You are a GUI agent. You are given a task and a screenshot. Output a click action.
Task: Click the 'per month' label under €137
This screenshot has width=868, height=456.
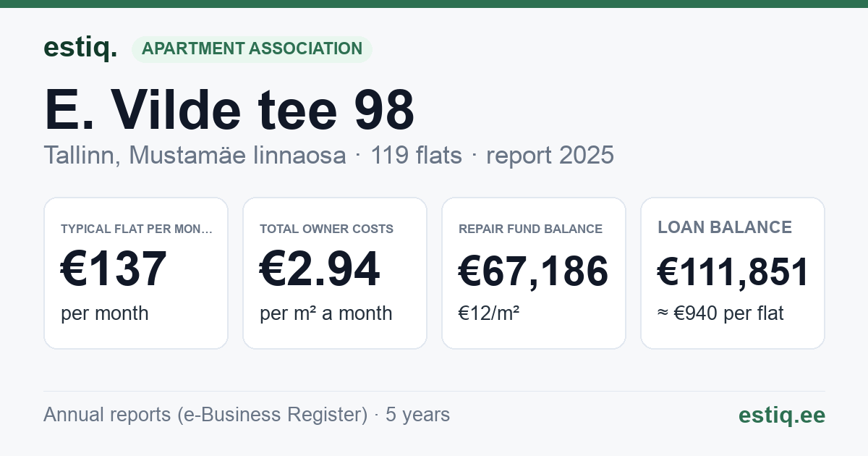(104, 313)
